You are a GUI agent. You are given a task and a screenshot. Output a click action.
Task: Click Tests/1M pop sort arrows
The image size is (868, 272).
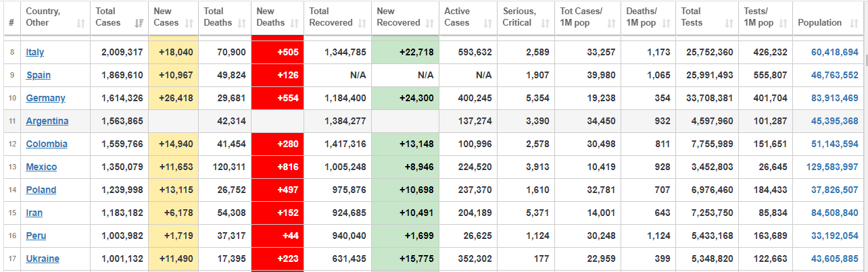(783, 24)
